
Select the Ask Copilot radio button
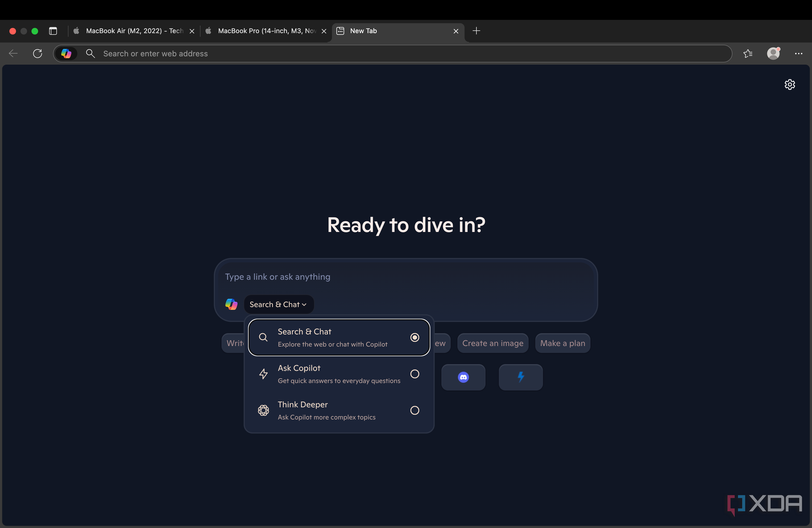pyautogui.click(x=415, y=374)
